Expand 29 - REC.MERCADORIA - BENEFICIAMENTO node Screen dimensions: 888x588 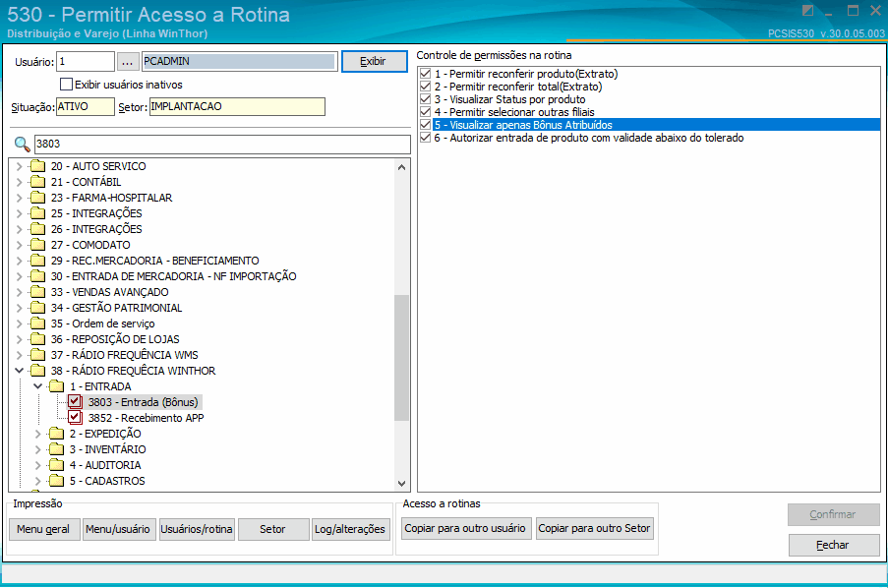[20, 261]
